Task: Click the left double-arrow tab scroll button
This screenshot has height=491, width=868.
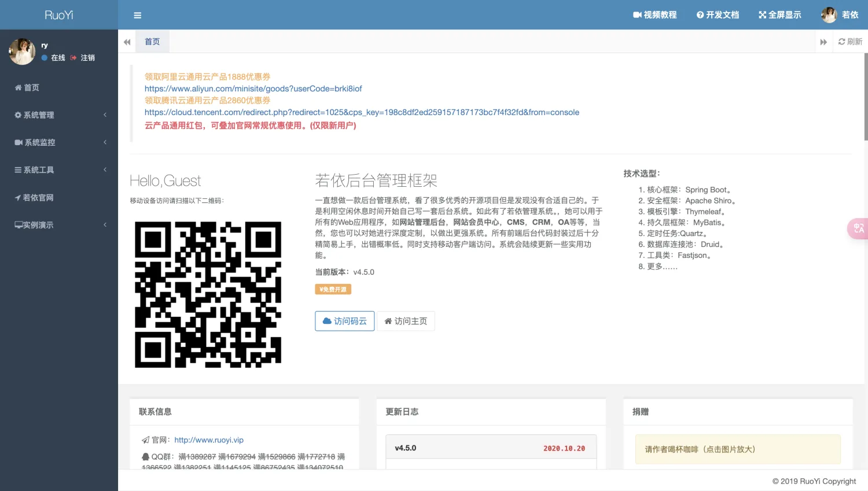Action: 127,42
